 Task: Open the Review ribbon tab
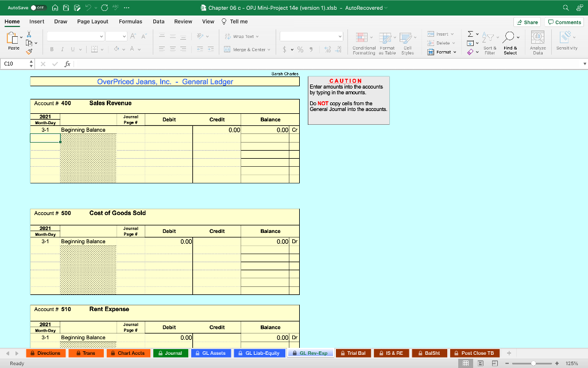pos(183,21)
